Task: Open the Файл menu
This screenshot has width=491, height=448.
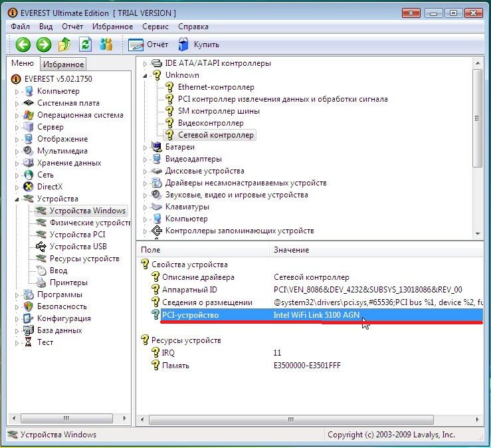Action: pos(20,27)
